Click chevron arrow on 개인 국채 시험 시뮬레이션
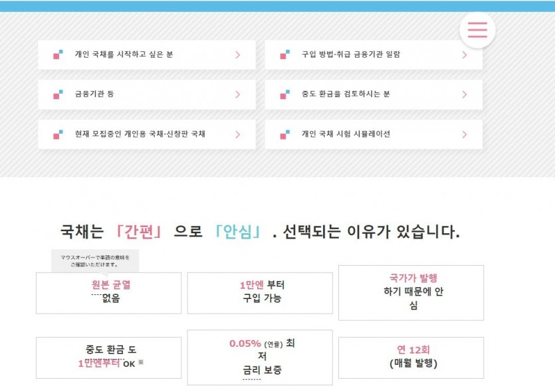555x392 pixels. click(x=465, y=134)
